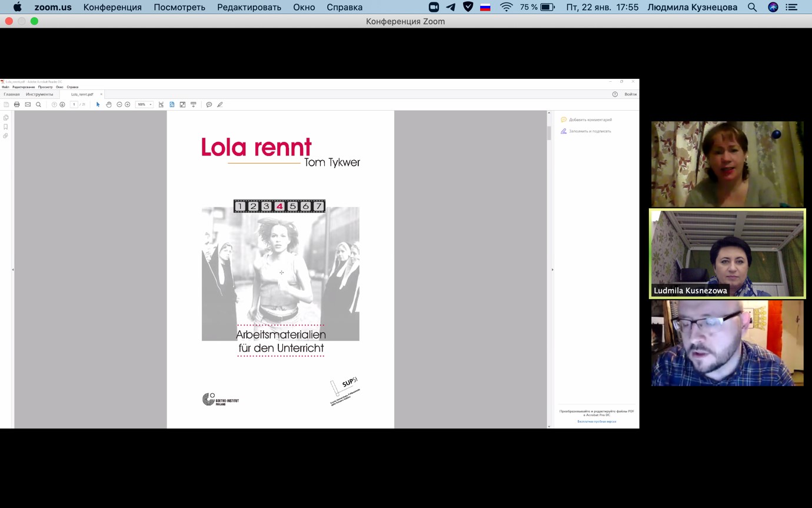Select the Lola_rennt.pdf document tab
The image size is (812, 508).
[x=82, y=94]
